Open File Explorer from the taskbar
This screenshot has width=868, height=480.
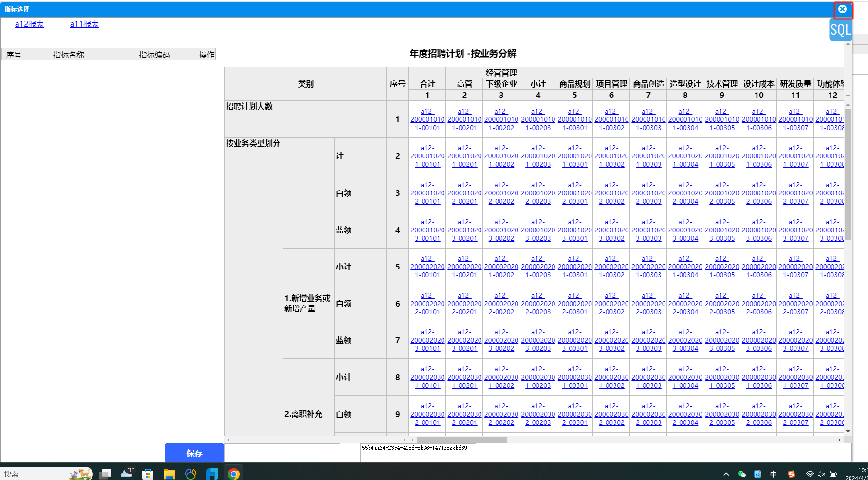pyautogui.click(x=169, y=474)
